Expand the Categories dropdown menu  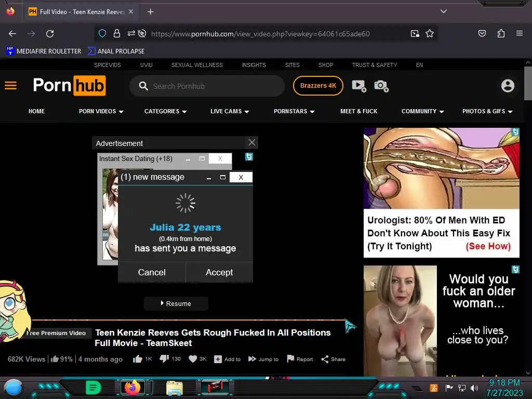coord(166,111)
